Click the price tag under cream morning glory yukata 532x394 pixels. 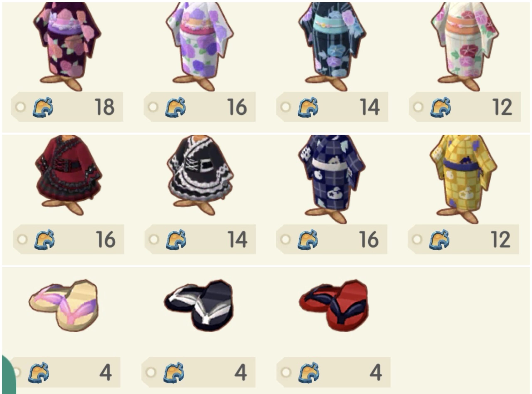tap(465, 107)
